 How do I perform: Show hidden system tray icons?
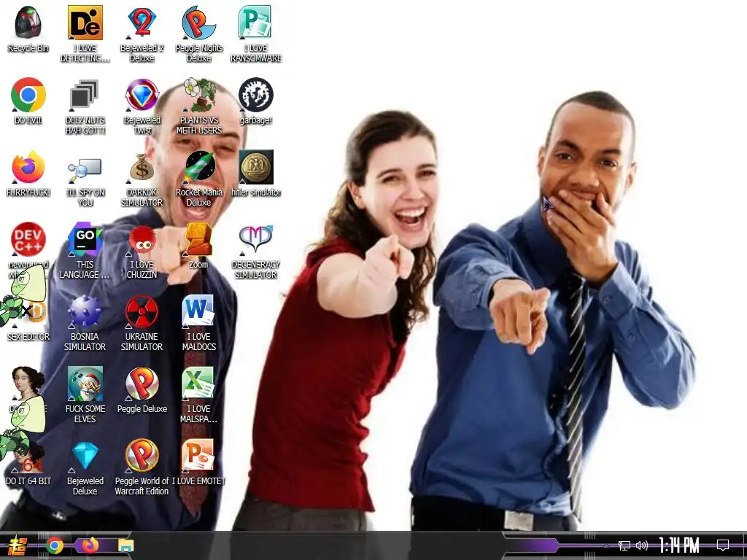click(x=605, y=545)
